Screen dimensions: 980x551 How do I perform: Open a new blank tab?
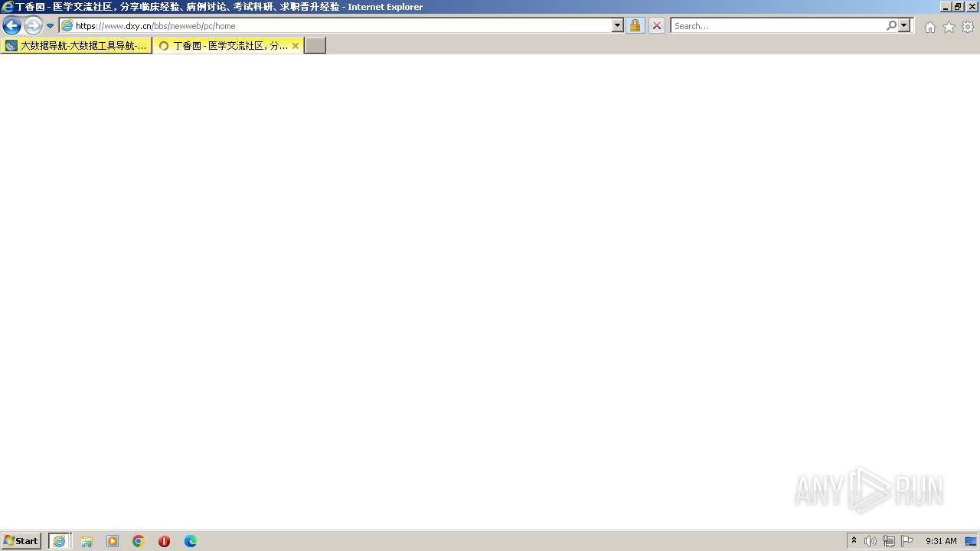[315, 46]
